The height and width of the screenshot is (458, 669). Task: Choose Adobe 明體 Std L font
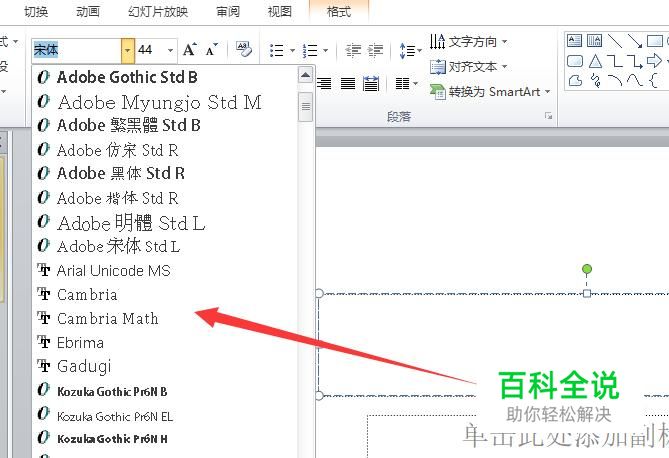pos(165,222)
